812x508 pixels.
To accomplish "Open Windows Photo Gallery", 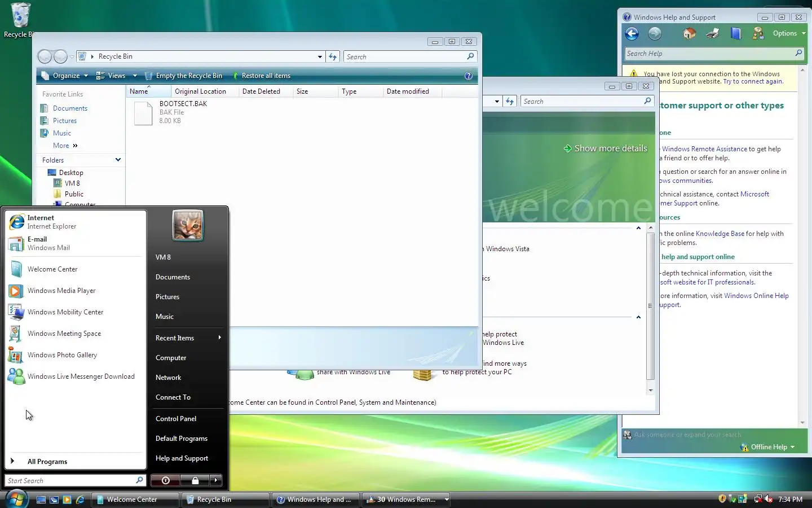I will pos(76,355).
